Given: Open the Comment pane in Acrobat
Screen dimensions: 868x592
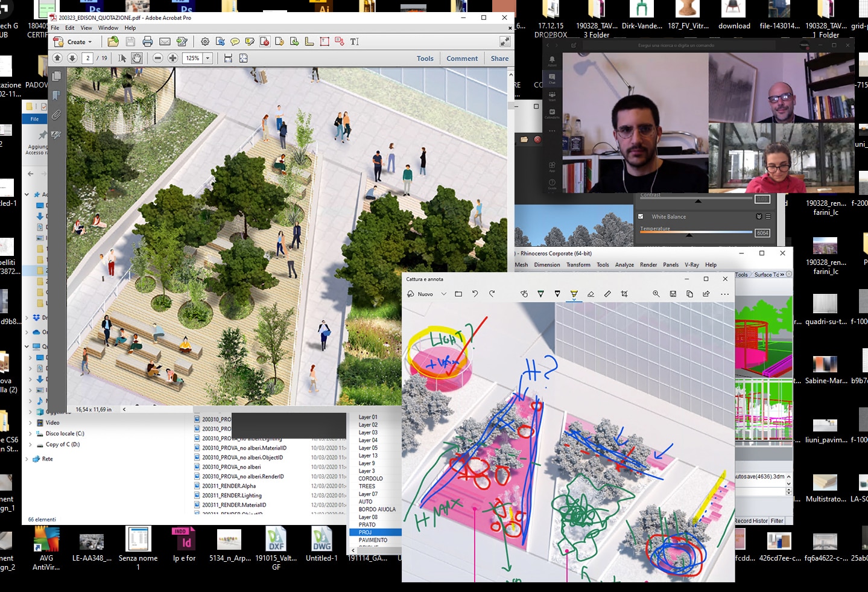Looking at the screenshot, I should [462, 59].
